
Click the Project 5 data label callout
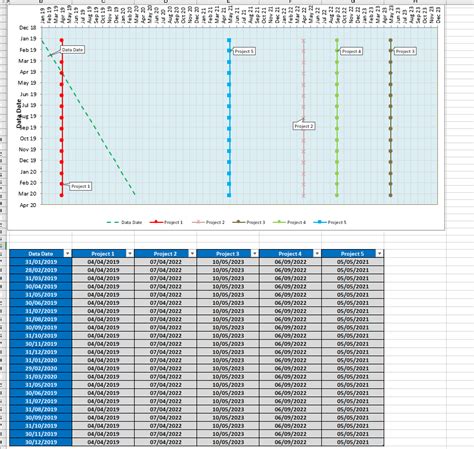click(x=244, y=51)
